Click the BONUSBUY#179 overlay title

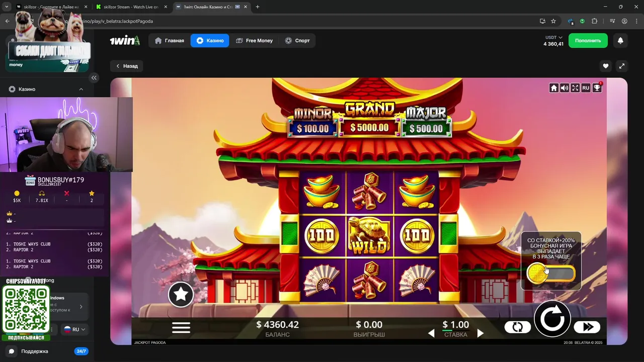pyautogui.click(x=61, y=180)
